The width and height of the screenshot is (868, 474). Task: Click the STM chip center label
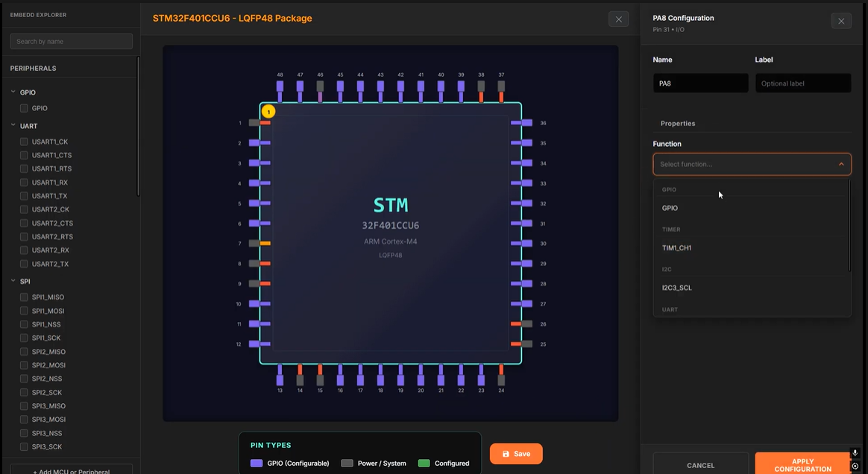390,205
